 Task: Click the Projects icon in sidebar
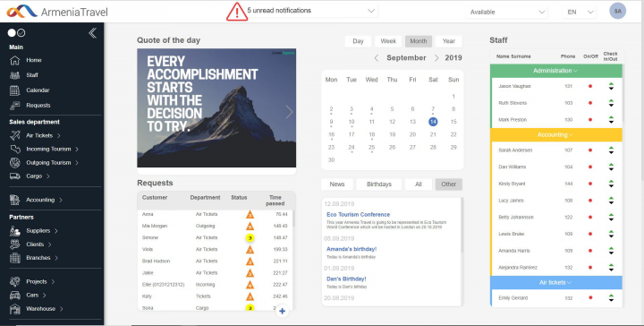tap(15, 281)
